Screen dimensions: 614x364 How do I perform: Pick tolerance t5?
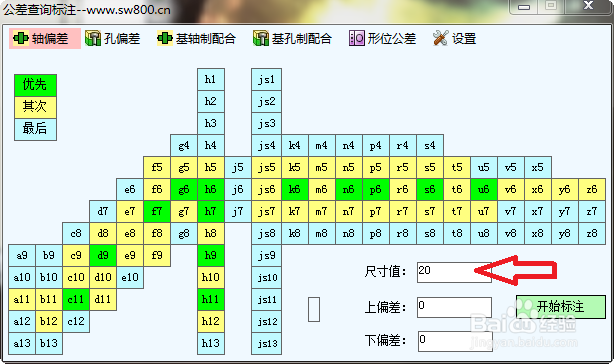point(457,168)
